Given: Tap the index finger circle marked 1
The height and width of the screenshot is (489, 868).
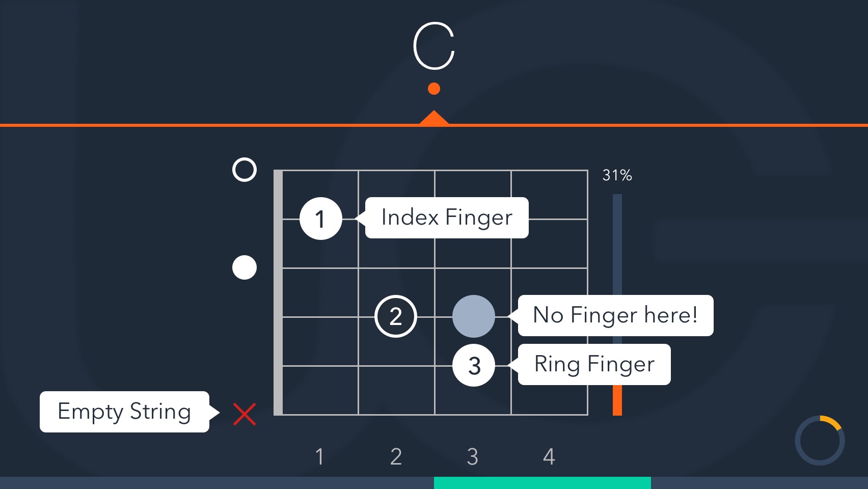Looking at the screenshot, I should (320, 219).
